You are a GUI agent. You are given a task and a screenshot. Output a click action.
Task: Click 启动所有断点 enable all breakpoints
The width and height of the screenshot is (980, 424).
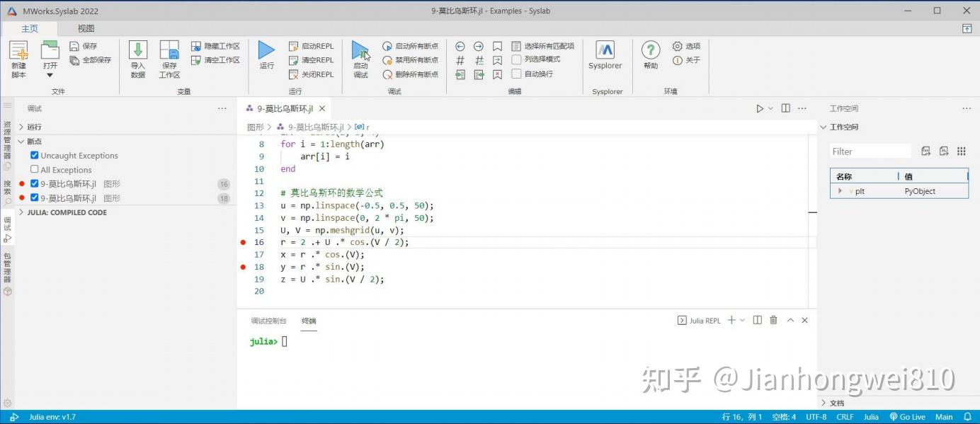pyautogui.click(x=411, y=46)
